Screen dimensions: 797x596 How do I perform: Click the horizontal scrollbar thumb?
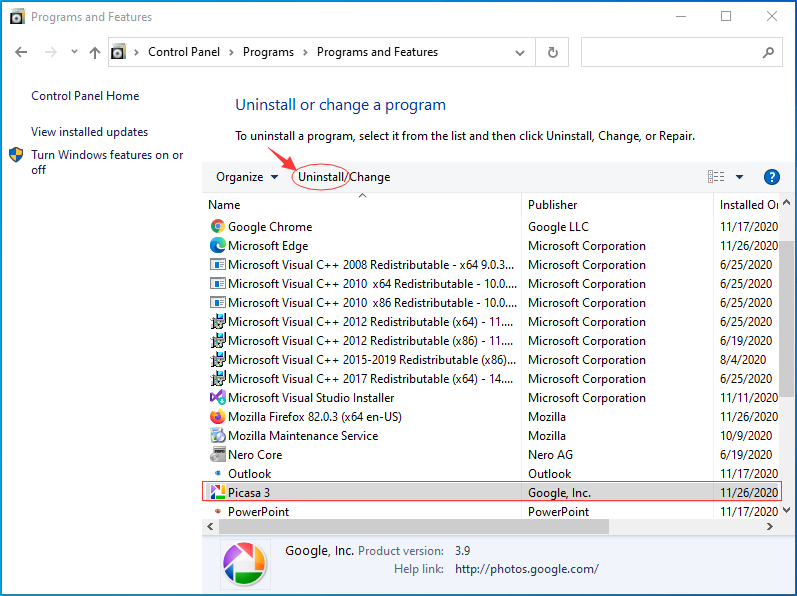414,527
